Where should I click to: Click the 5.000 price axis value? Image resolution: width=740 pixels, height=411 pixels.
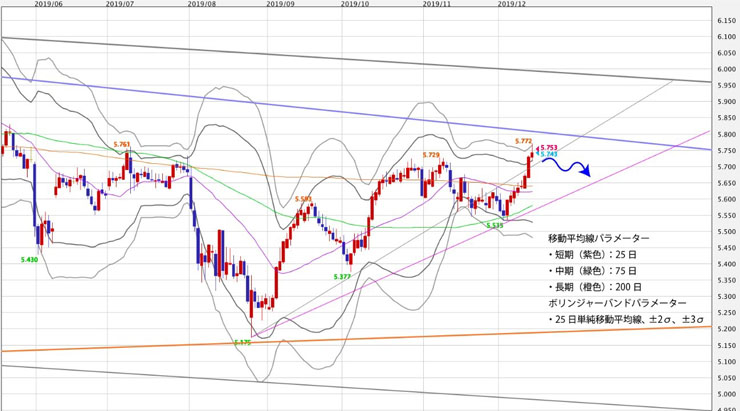coord(727,394)
